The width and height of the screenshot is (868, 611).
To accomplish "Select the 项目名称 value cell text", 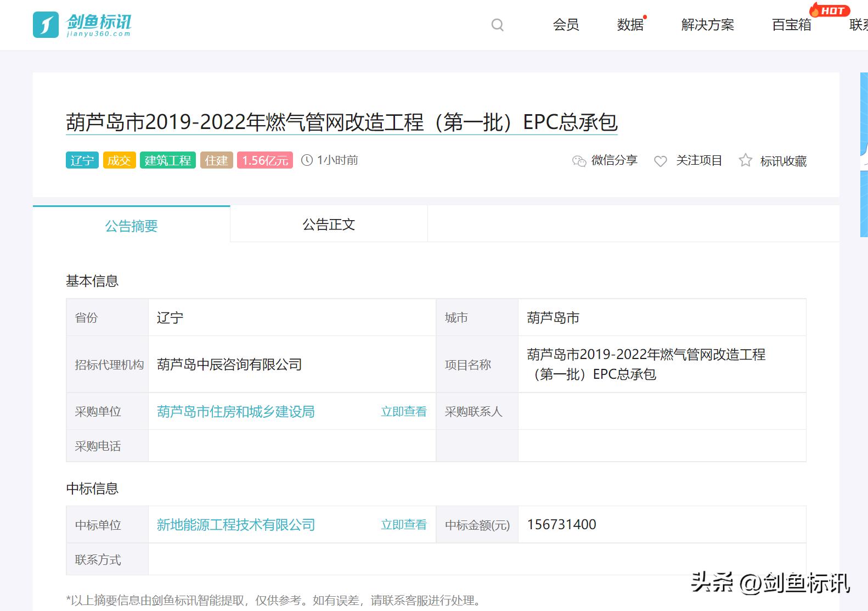I will pyautogui.click(x=646, y=365).
